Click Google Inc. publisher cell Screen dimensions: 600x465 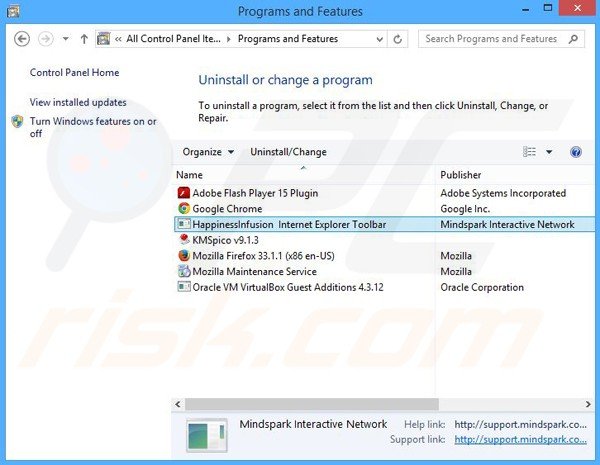click(465, 209)
